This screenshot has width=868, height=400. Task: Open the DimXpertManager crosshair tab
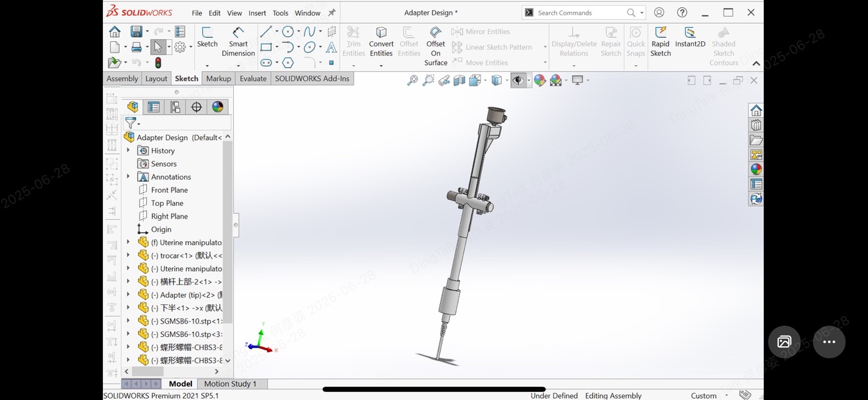coord(196,107)
